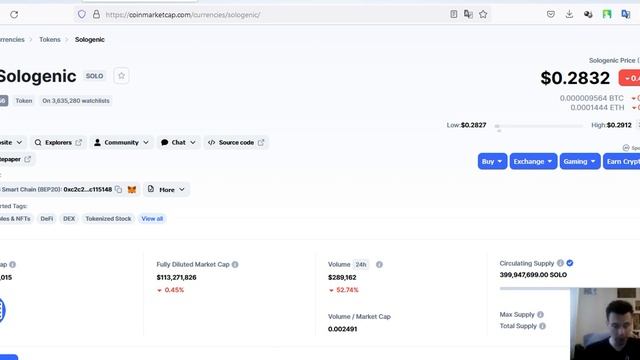Click the Token badge

tap(24, 100)
